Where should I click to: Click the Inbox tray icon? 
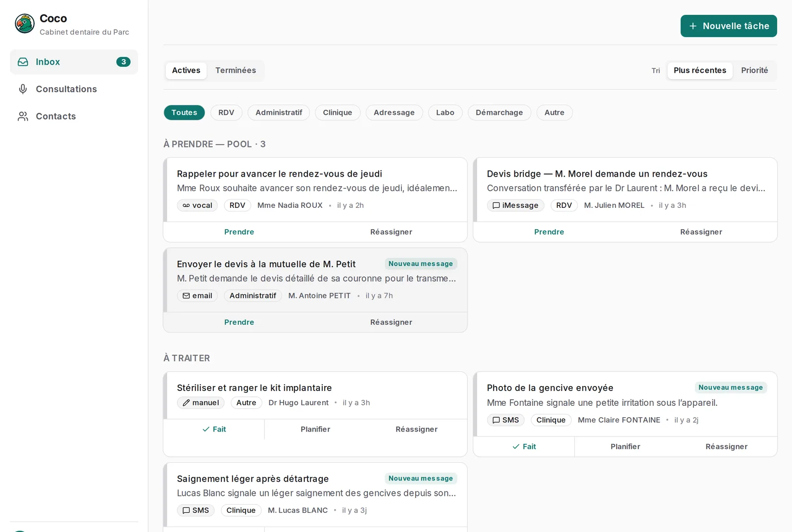click(x=23, y=62)
